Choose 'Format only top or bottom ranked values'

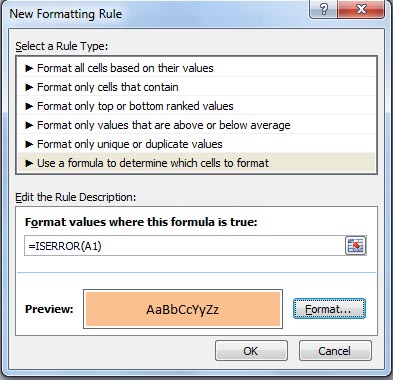pyautogui.click(x=196, y=106)
